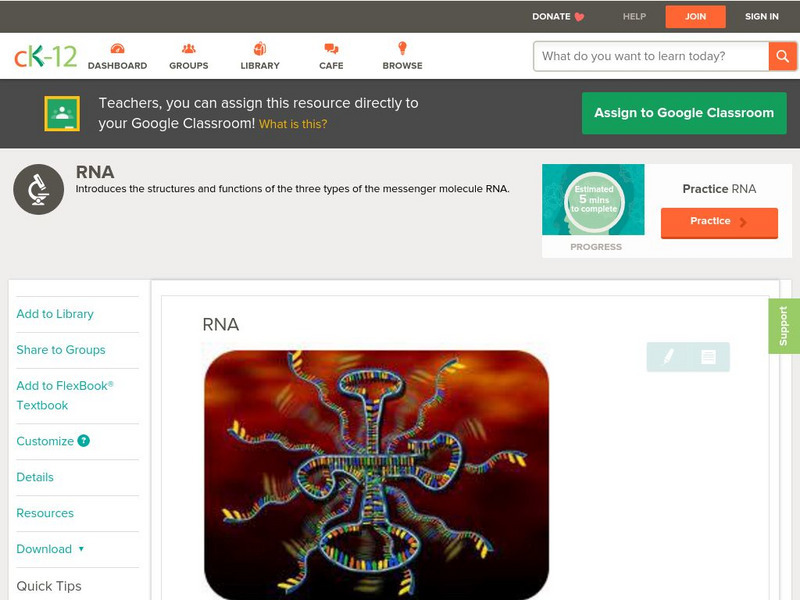Click the estimated time progress circle

(594, 200)
